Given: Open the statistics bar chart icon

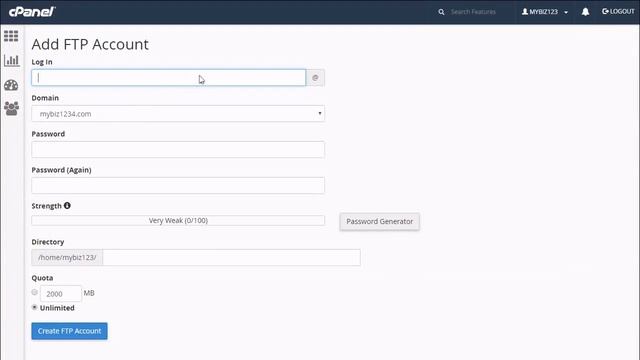Looking at the screenshot, I should (x=11, y=60).
